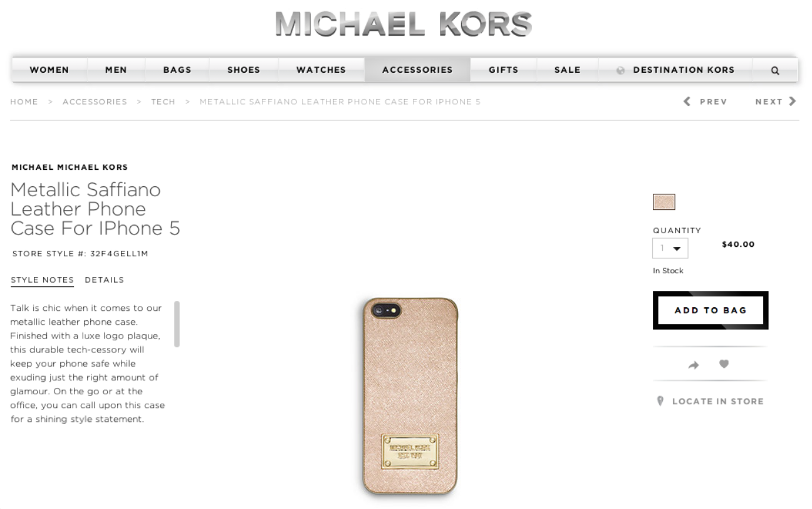Click the globe icon beside Destination Kors
The width and height of the screenshot is (812, 509).
click(621, 70)
